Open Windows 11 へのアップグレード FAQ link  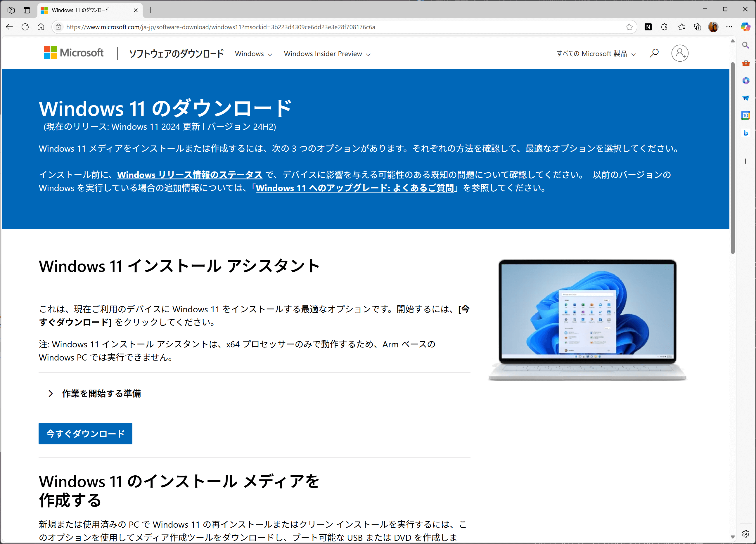[x=355, y=188]
